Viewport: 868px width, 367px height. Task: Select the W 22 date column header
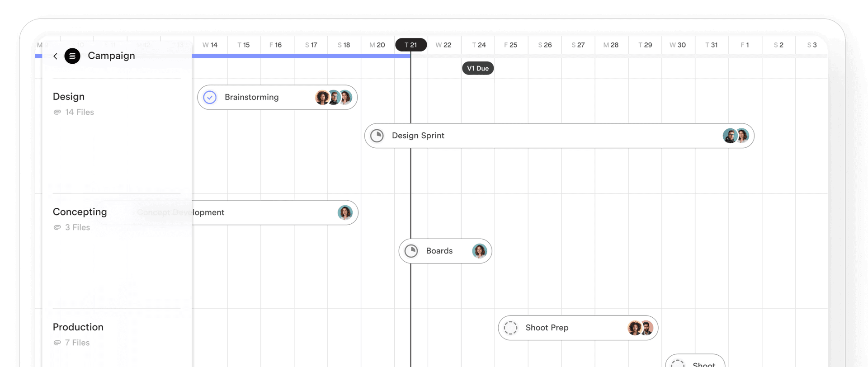443,45
